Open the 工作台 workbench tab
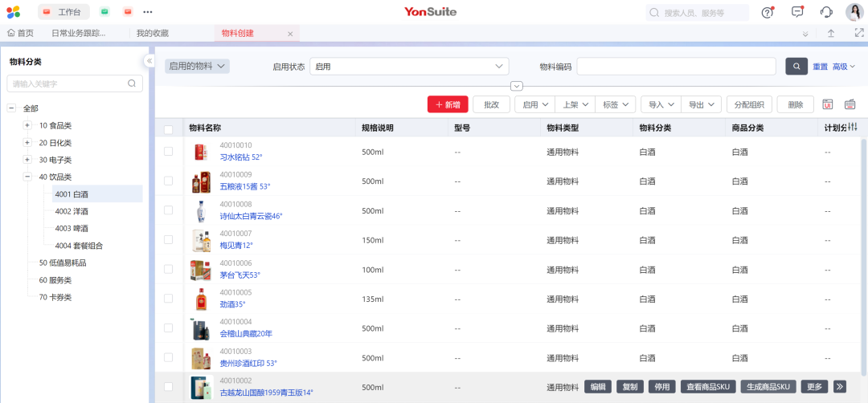This screenshot has width=868, height=403. point(63,11)
